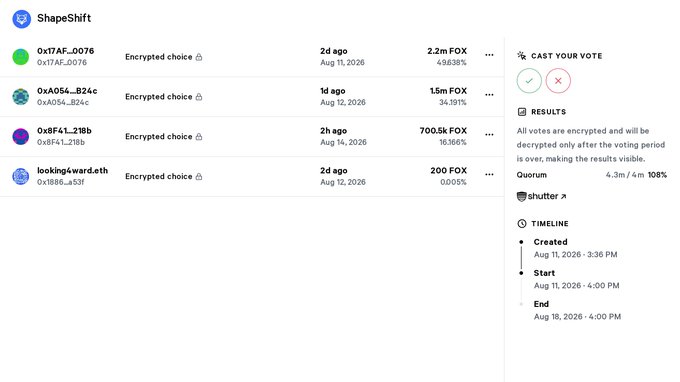Click the shutter shield logo
The image size is (680, 382).
coord(521,196)
